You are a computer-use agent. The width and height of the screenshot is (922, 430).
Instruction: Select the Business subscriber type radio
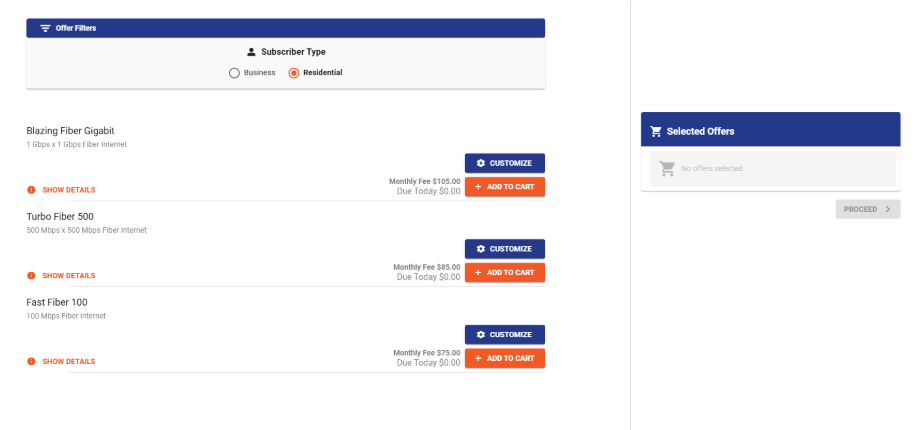(234, 73)
